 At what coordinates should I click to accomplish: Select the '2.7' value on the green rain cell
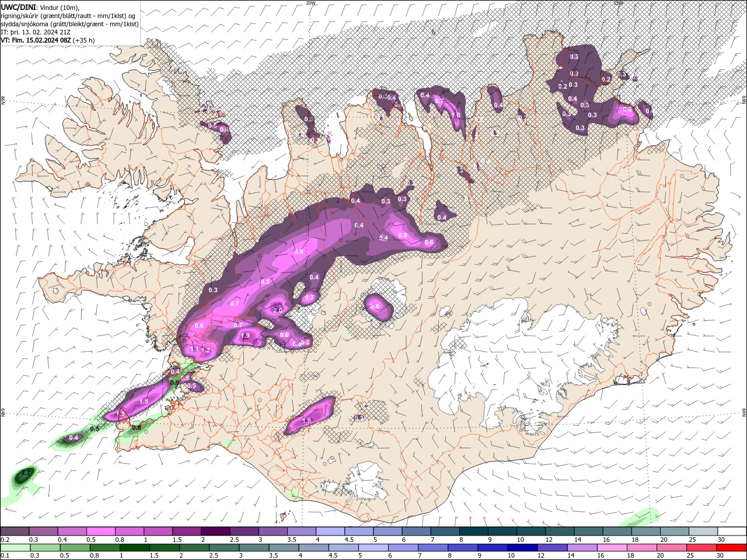point(25,473)
